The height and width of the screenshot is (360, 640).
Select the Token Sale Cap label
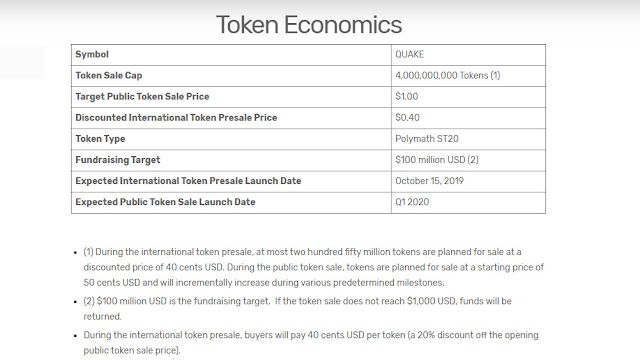pos(109,76)
